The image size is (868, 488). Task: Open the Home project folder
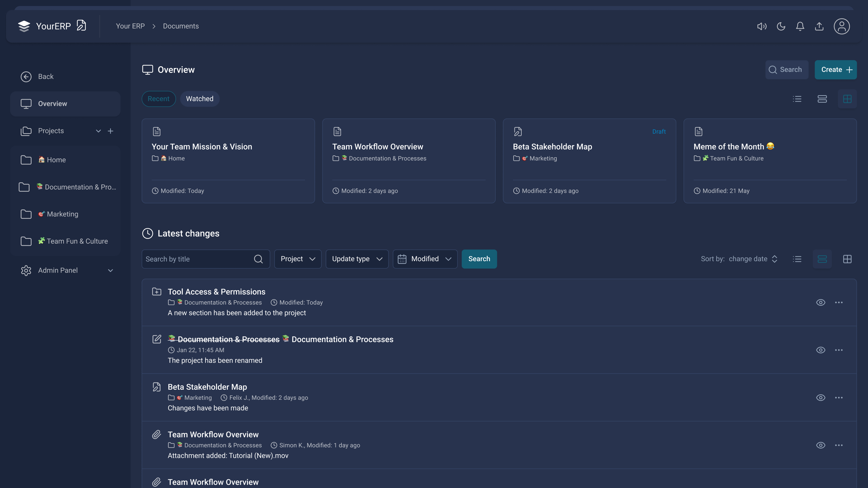coord(65,160)
